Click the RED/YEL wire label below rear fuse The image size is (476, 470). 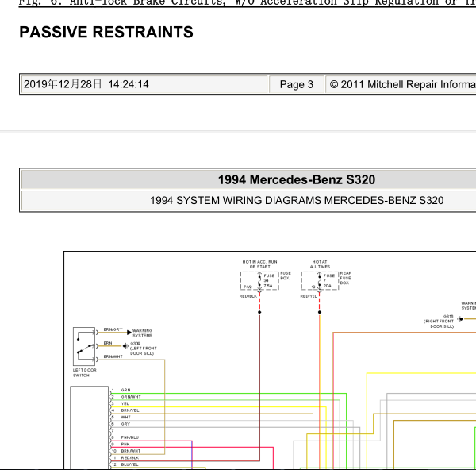309,296
